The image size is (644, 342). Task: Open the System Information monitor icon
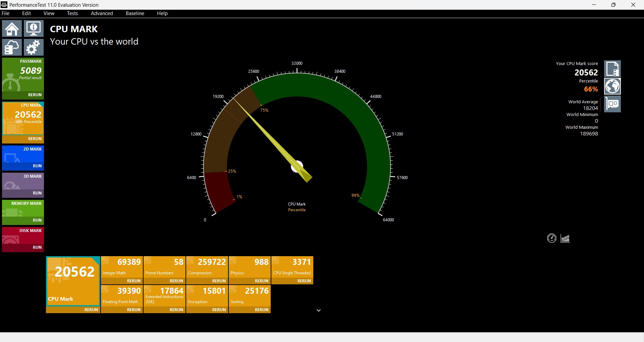[x=34, y=28]
